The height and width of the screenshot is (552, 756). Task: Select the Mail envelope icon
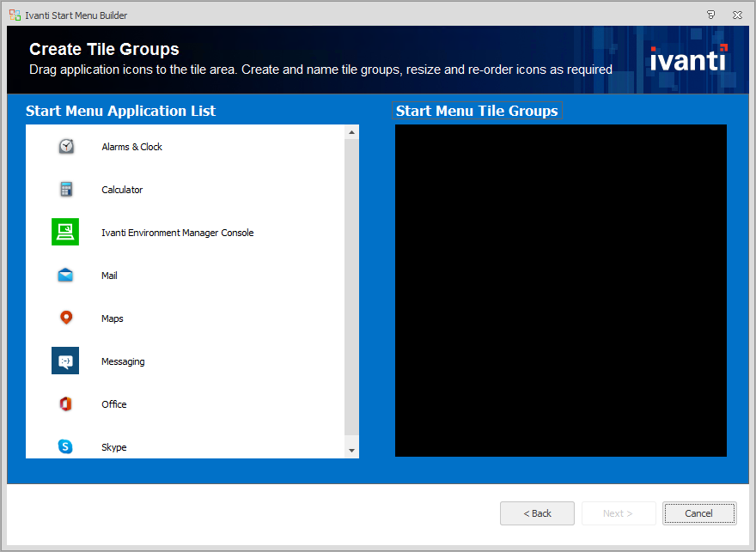65,275
